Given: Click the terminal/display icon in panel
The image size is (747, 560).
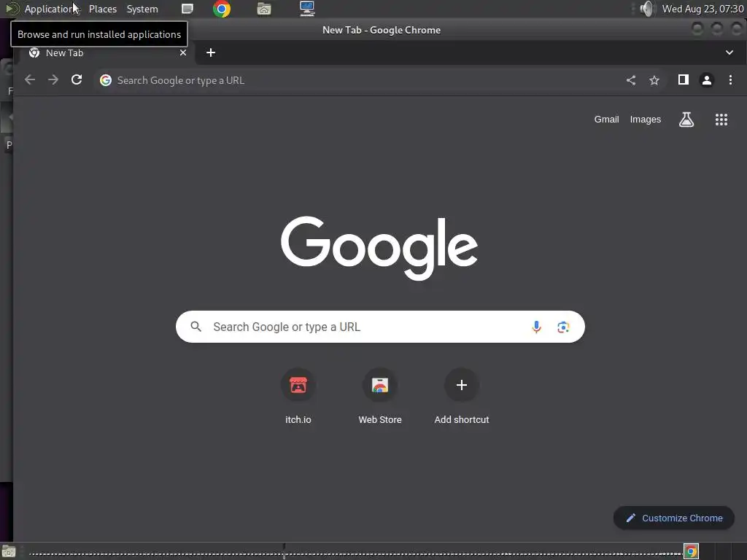Looking at the screenshot, I should (187, 9).
